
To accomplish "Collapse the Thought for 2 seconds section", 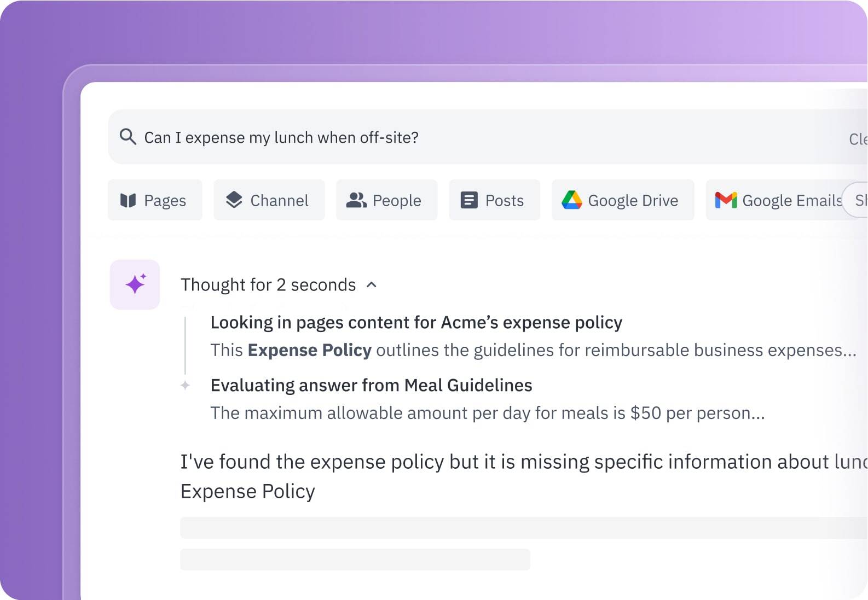I will pyautogui.click(x=372, y=285).
